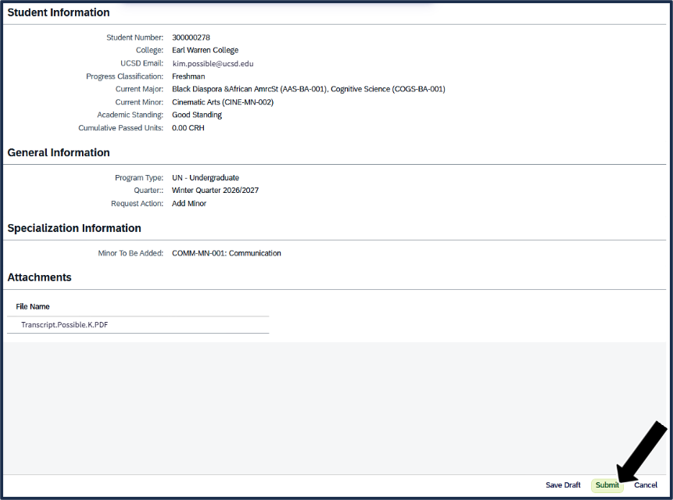This screenshot has height=500, width=673.
Task: Click the Submit button
Action: pyautogui.click(x=607, y=485)
